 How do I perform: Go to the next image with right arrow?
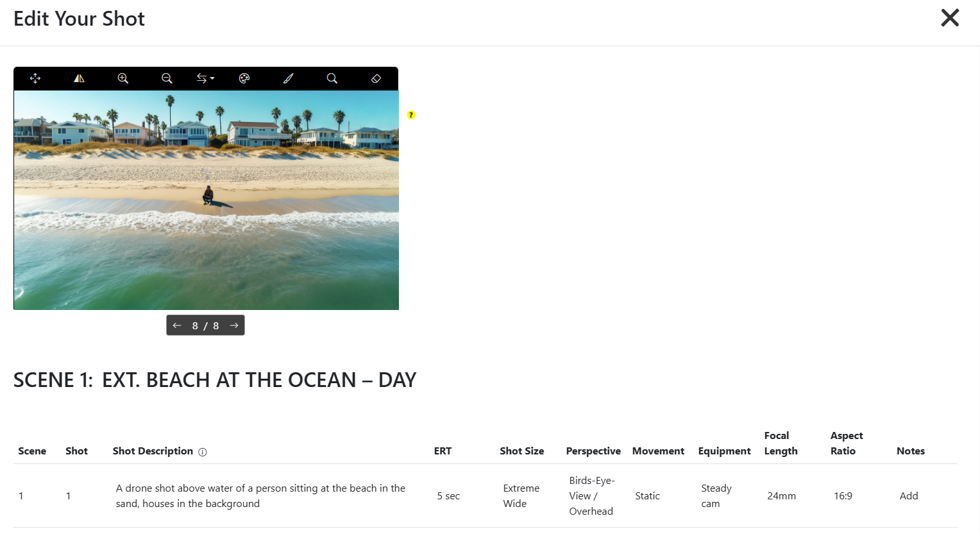[234, 325]
